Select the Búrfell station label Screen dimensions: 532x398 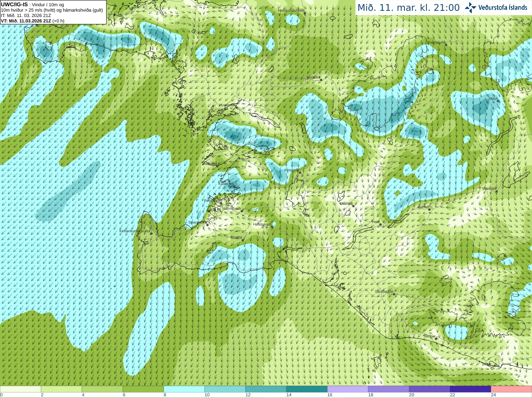[424, 207]
